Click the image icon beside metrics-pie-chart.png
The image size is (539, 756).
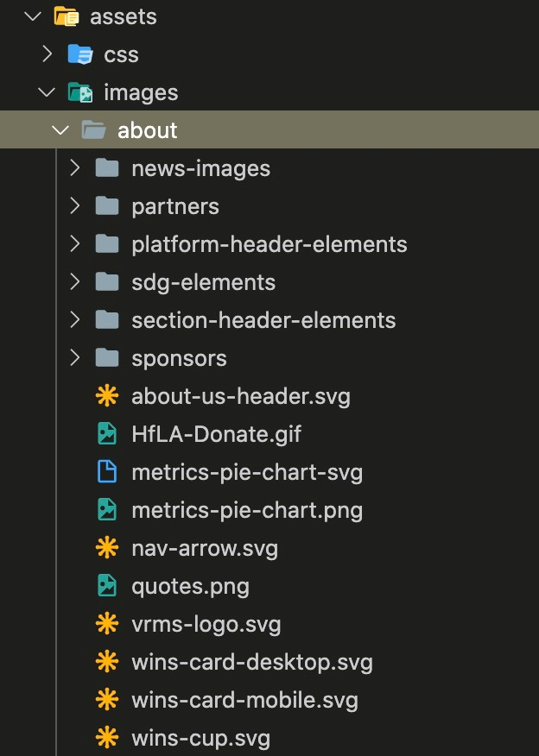pyautogui.click(x=106, y=510)
